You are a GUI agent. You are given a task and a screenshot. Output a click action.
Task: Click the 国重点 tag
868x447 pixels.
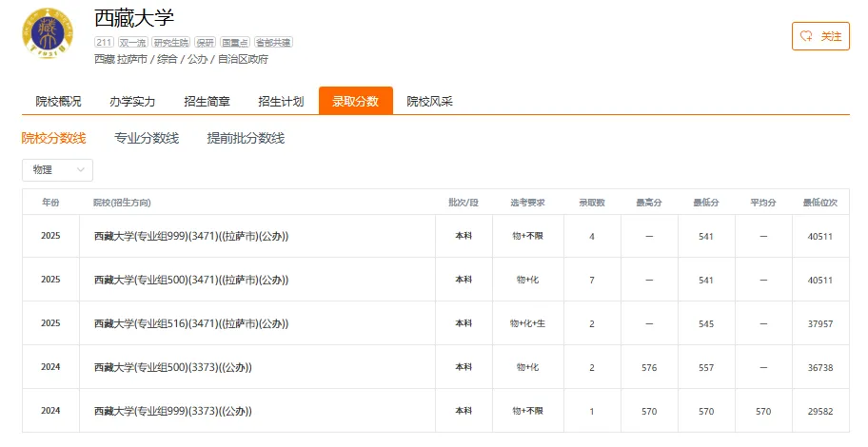(x=235, y=43)
